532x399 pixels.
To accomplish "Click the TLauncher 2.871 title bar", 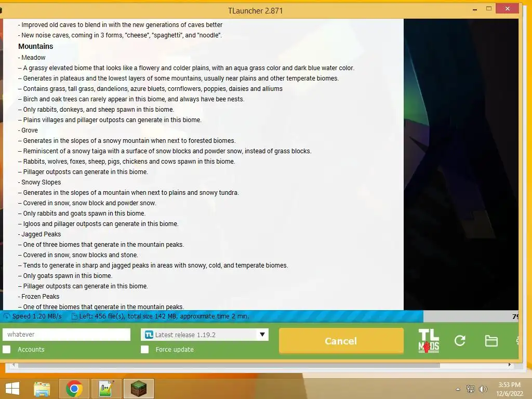I will tap(255, 11).
